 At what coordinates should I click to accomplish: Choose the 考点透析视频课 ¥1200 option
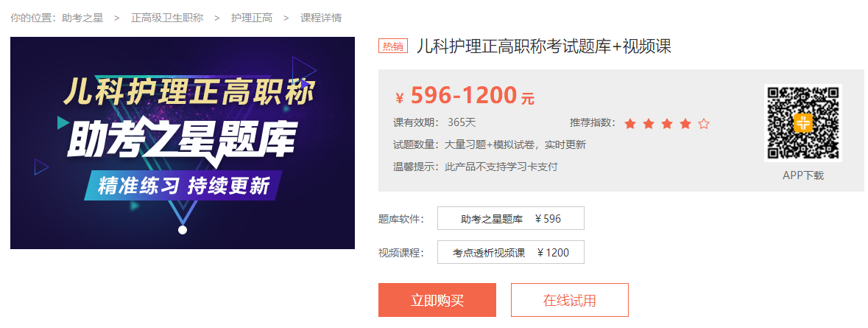click(511, 253)
